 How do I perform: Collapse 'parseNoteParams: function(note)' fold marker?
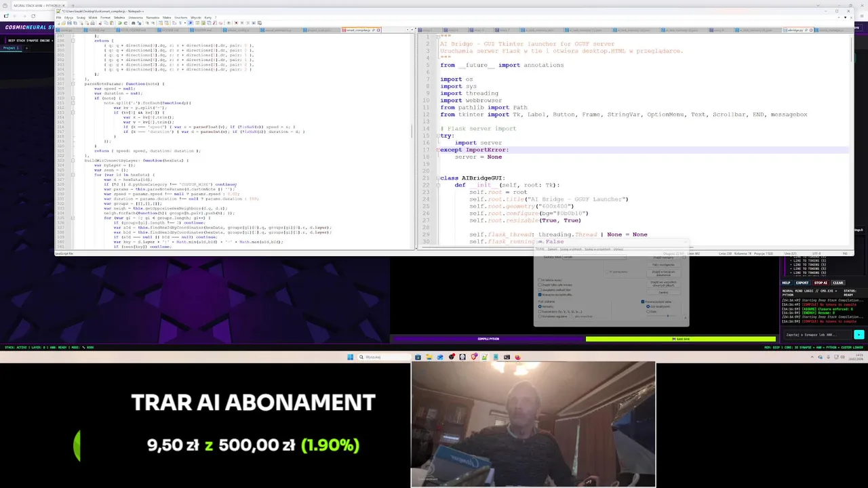73,83
